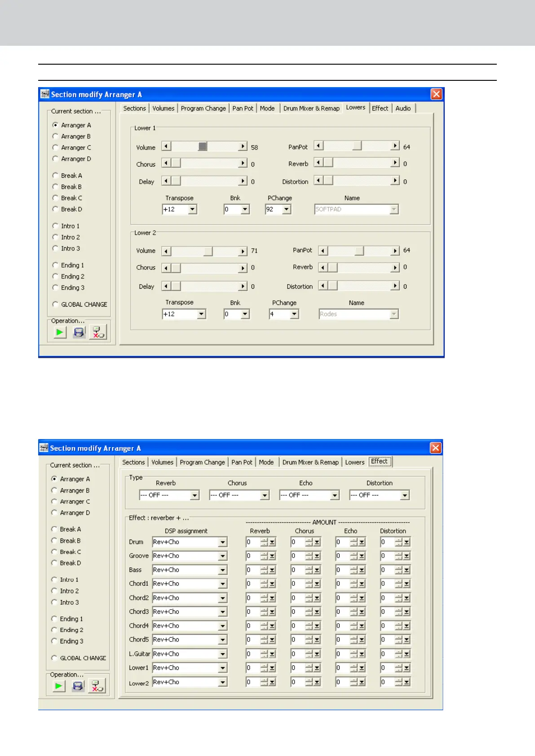
Task: Open Lower 1 Transpose dropdown
Action: point(192,209)
